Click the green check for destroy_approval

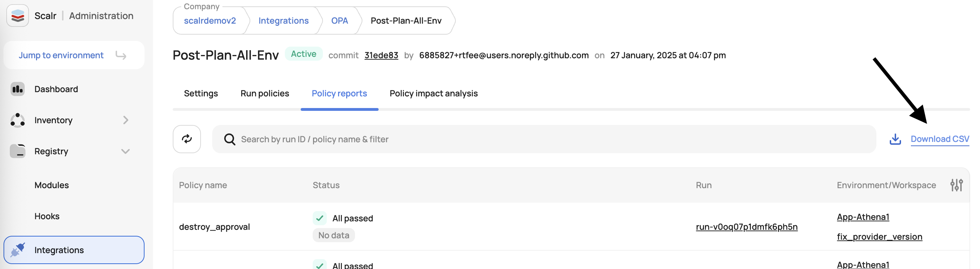(x=320, y=218)
